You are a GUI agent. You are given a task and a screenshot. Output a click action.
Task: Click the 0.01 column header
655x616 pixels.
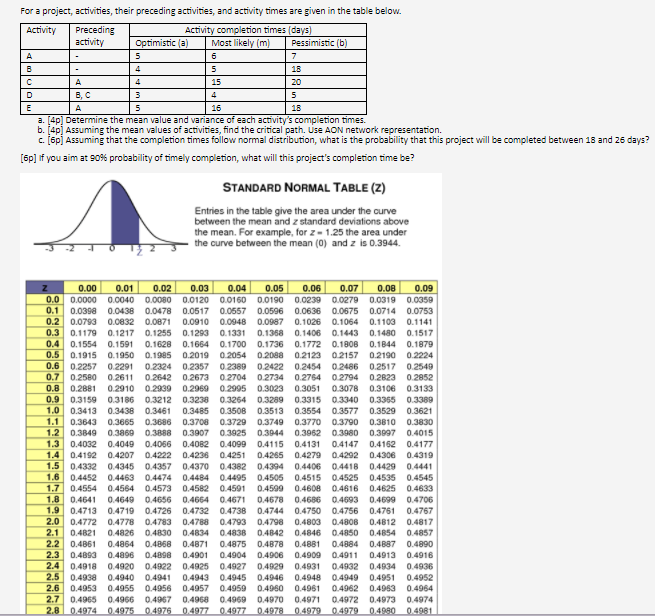click(120, 288)
